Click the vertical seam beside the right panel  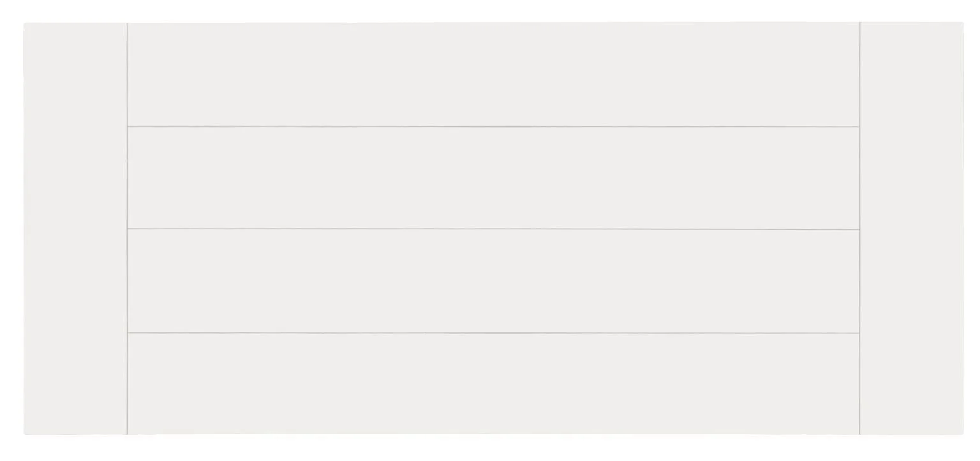click(859, 229)
